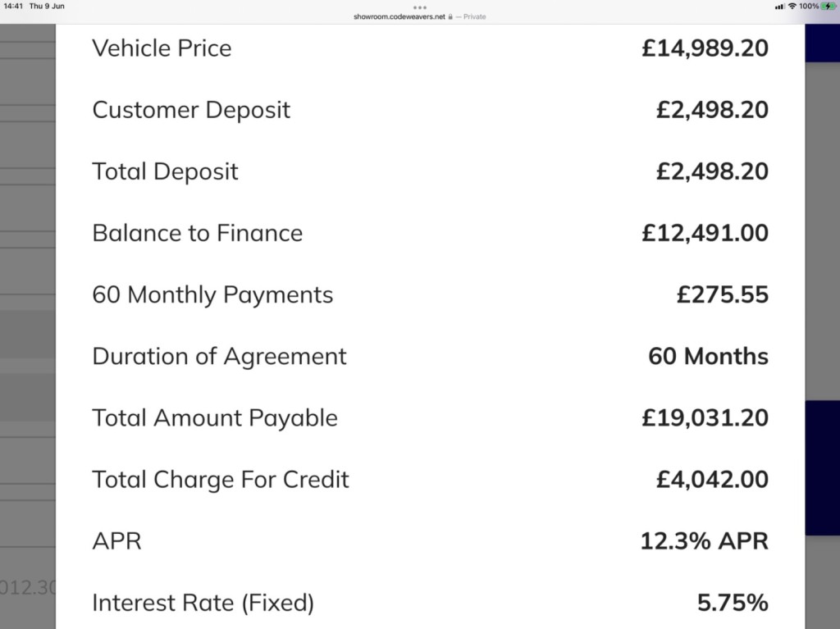Select the £14,989.20 vehicle price value
The height and width of the screenshot is (629, 840).
(x=705, y=48)
